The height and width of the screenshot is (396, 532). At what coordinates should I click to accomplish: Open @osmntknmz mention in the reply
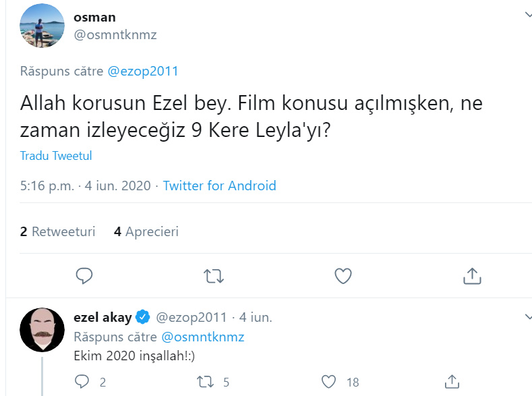pos(202,336)
